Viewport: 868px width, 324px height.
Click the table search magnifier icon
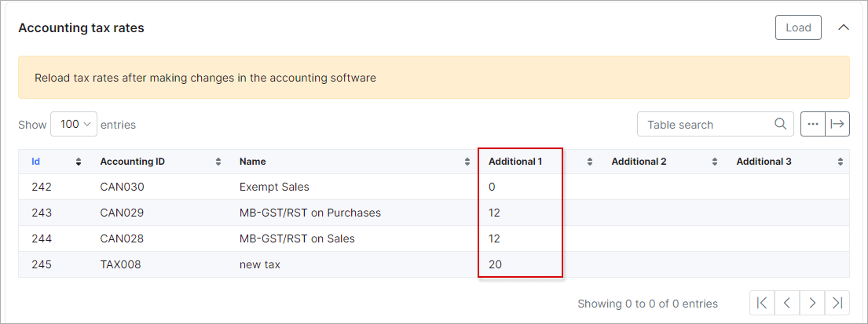pyautogui.click(x=780, y=124)
